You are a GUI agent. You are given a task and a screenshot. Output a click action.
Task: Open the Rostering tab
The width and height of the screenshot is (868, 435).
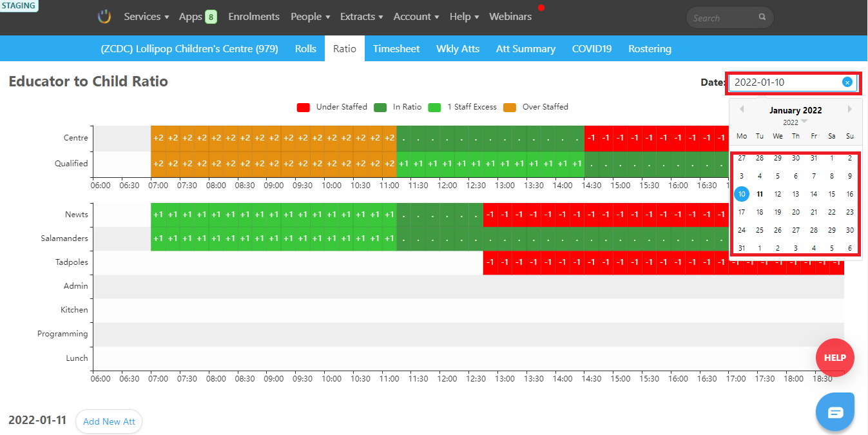pyautogui.click(x=650, y=48)
